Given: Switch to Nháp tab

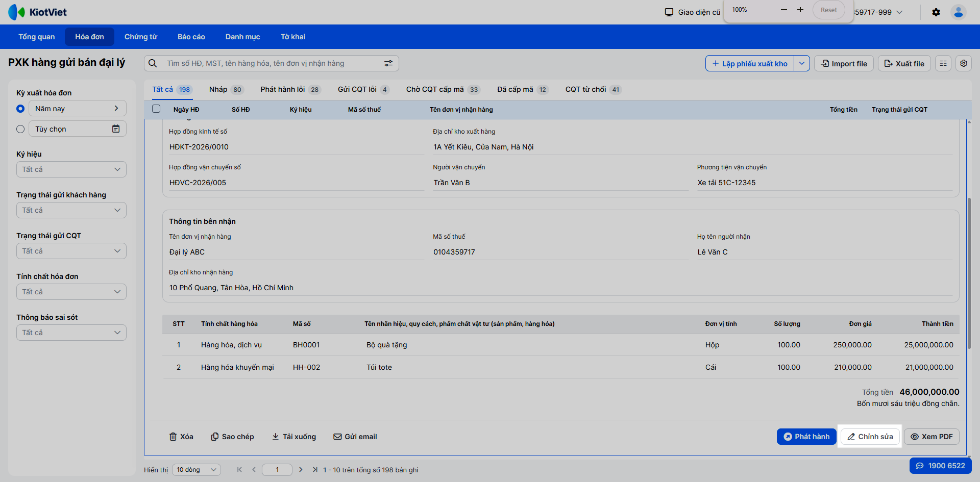Looking at the screenshot, I should [226, 89].
